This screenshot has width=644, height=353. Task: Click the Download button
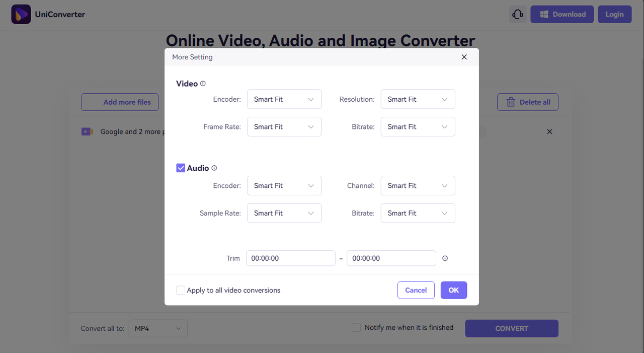click(562, 14)
